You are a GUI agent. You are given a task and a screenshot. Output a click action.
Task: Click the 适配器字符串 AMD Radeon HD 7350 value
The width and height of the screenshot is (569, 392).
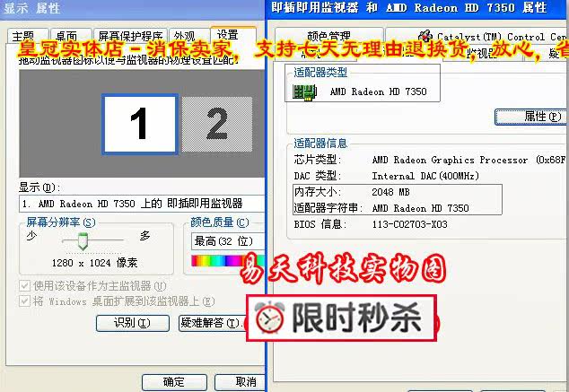click(x=420, y=208)
